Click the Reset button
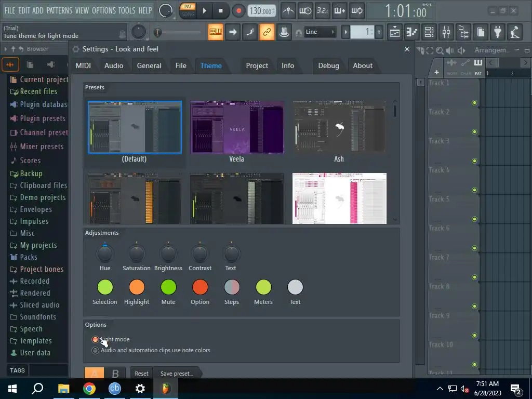Image resolution: width=532 pixels, height=399 pixels. pos(141,374)
